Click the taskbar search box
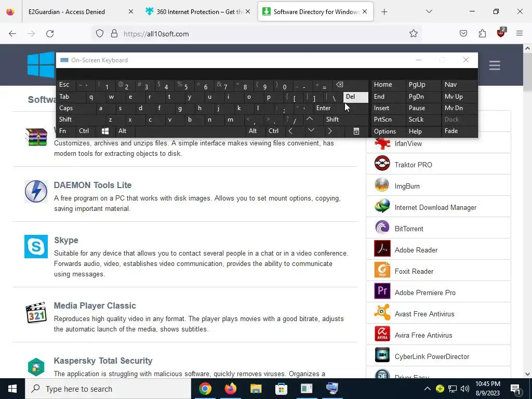 [108, 389]
